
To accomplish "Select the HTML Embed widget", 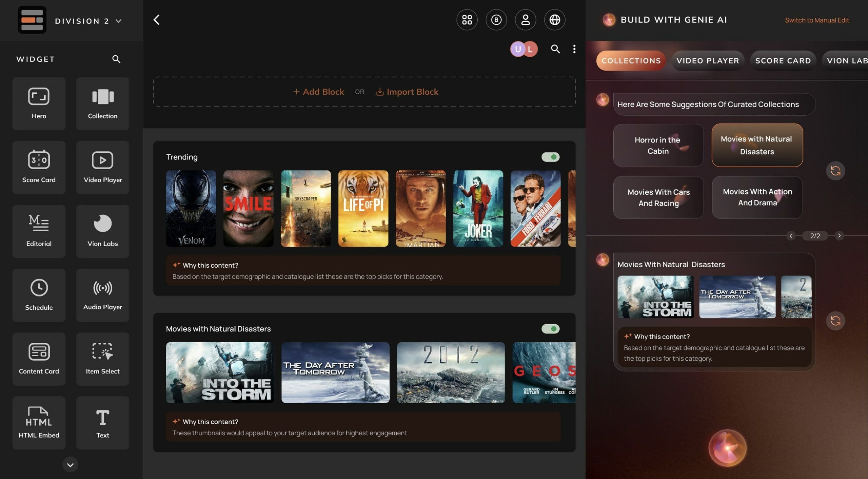I will (x=39, y=422).
